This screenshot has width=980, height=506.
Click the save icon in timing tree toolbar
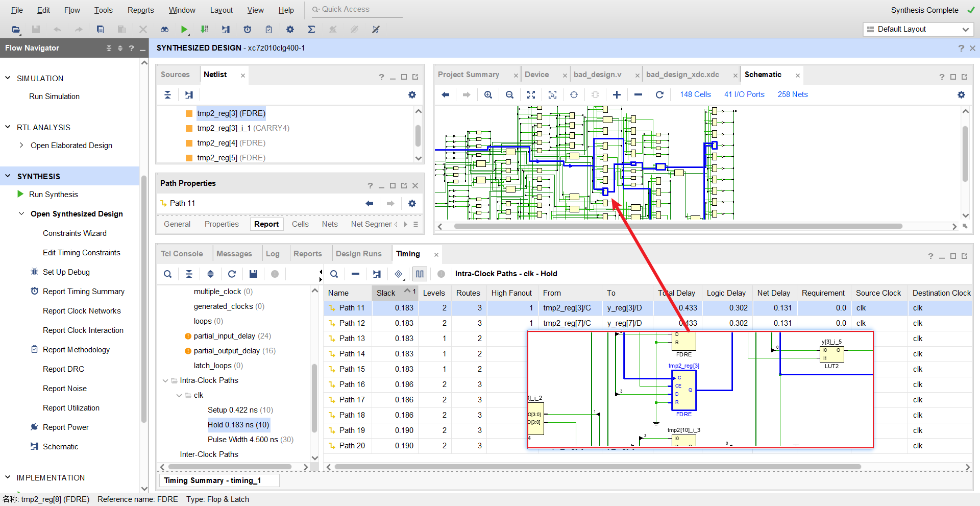[253, 274]
